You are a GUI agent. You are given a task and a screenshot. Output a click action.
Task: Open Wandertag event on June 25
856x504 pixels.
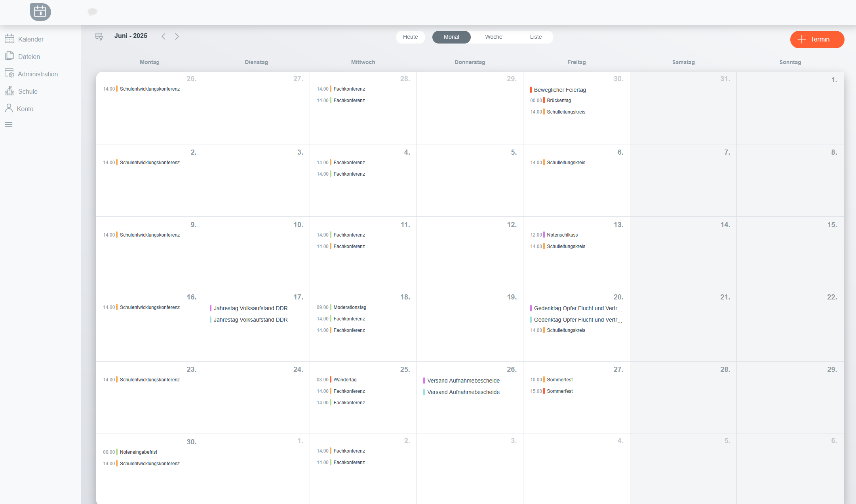[x=344, y=380]
